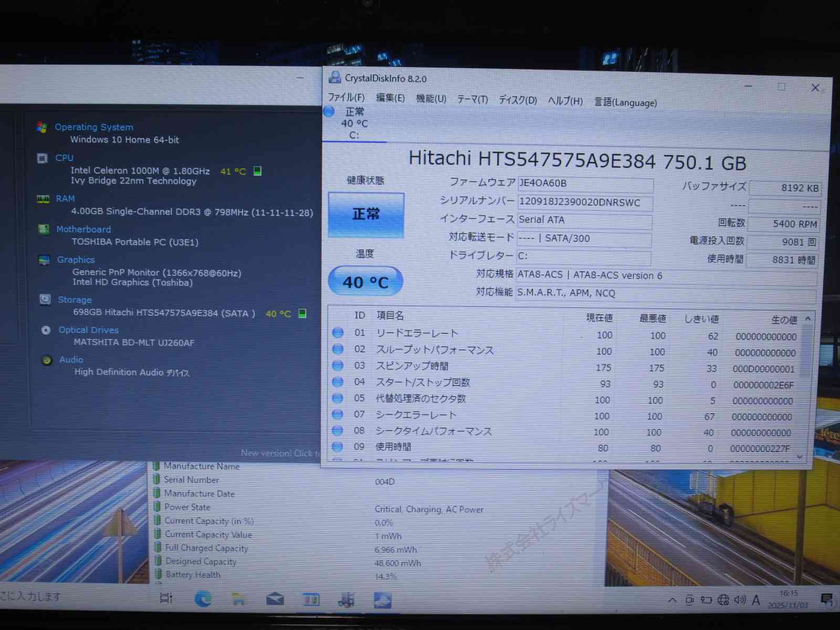
Task: Click the serial number text field
Action: 584,202
